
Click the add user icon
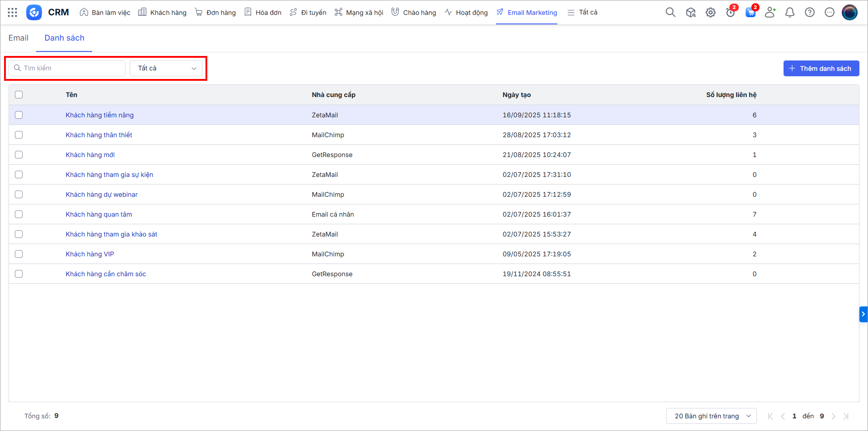coord(770,13)
